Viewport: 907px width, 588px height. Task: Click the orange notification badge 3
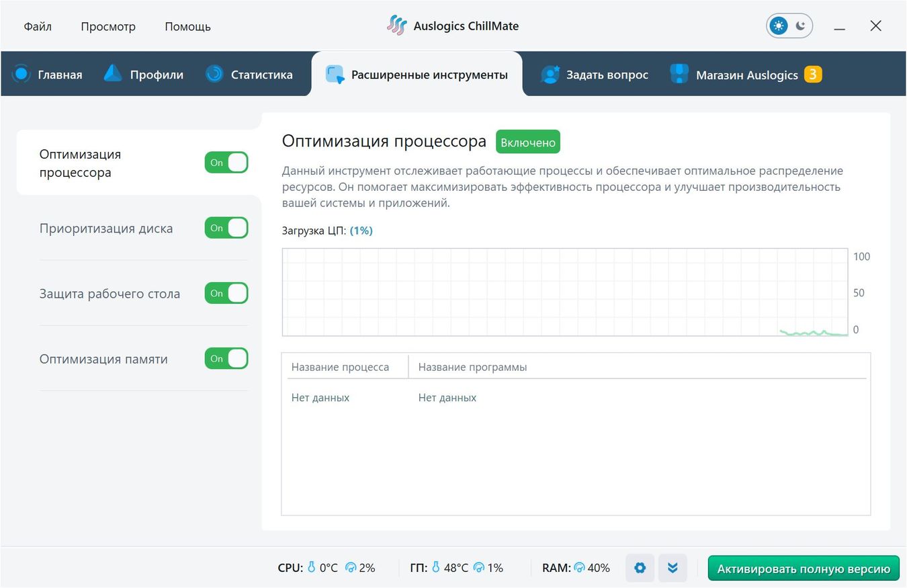[813, 74]
